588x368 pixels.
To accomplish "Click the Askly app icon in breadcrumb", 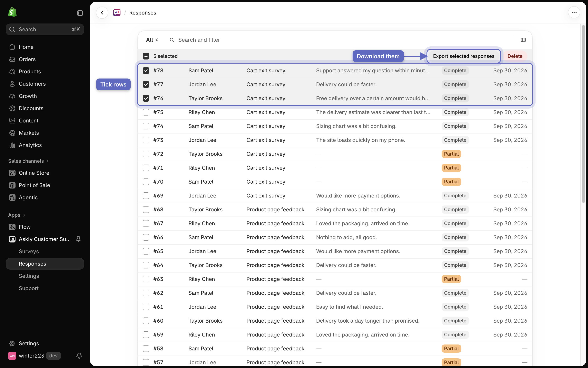I will point(117,13).
